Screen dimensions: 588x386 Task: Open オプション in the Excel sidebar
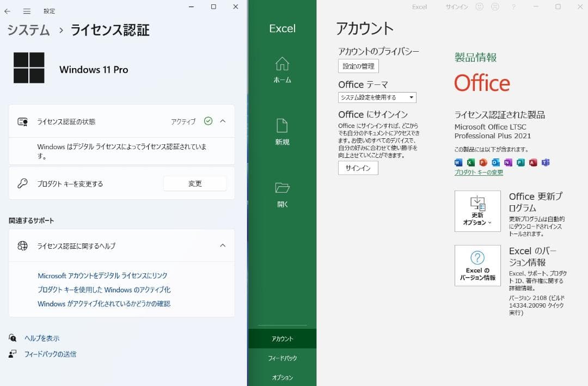tap(282, 377)
